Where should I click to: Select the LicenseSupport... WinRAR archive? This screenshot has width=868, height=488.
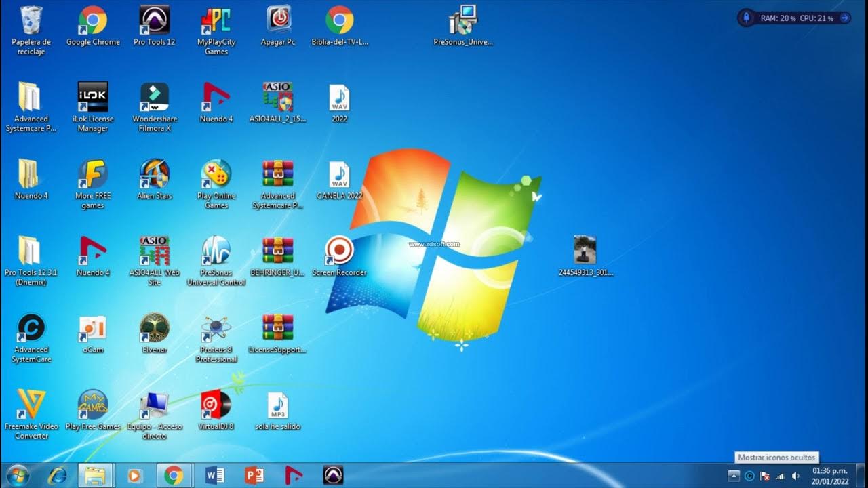click(278, 334)
